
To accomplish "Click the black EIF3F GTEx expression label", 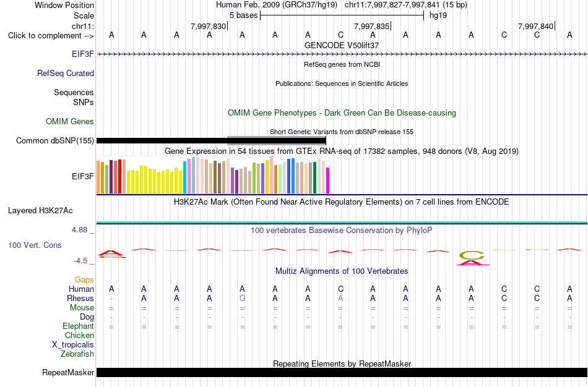I will pos(83,176).
